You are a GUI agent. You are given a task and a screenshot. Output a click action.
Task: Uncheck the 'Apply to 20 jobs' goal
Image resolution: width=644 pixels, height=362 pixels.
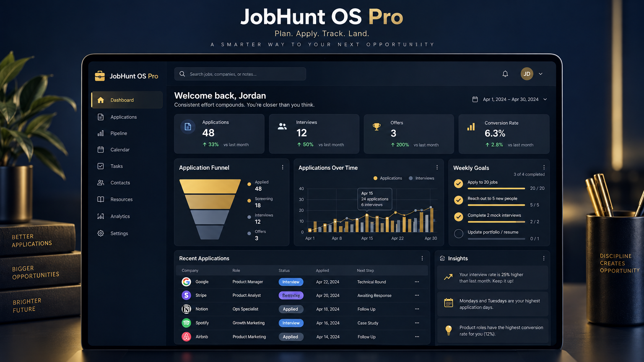[459, 184]
